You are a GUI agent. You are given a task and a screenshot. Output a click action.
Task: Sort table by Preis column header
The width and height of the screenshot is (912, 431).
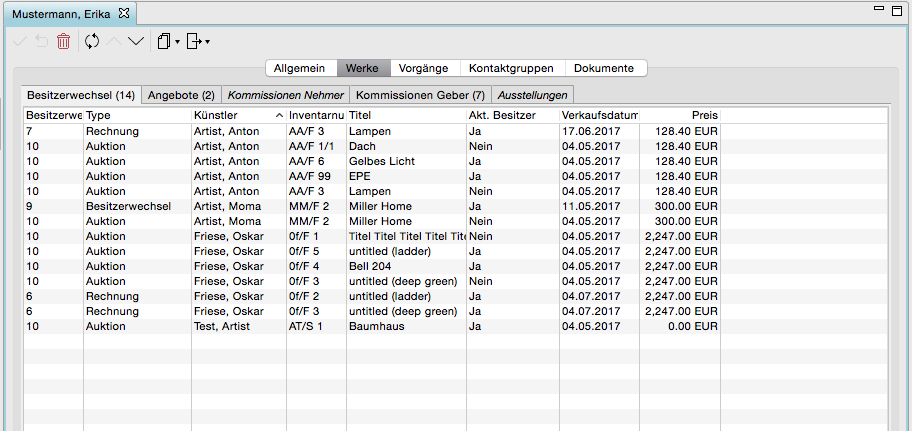[680, 115]
